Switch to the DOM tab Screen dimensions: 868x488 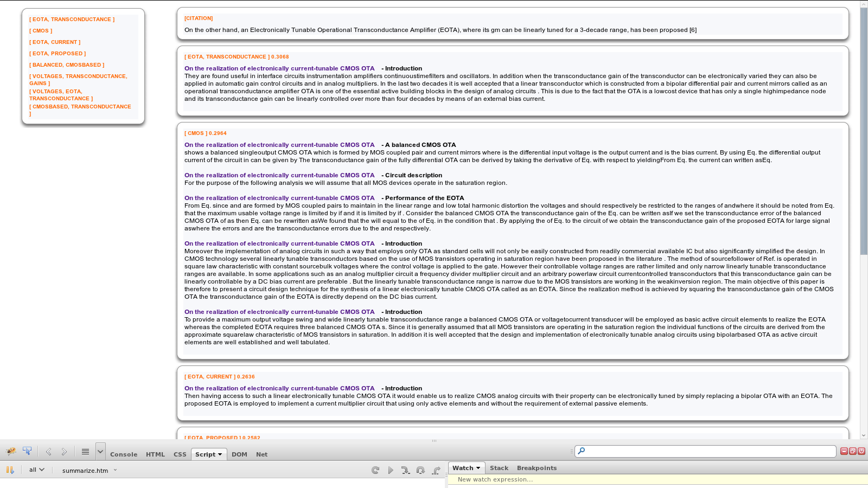pos(239,454)
